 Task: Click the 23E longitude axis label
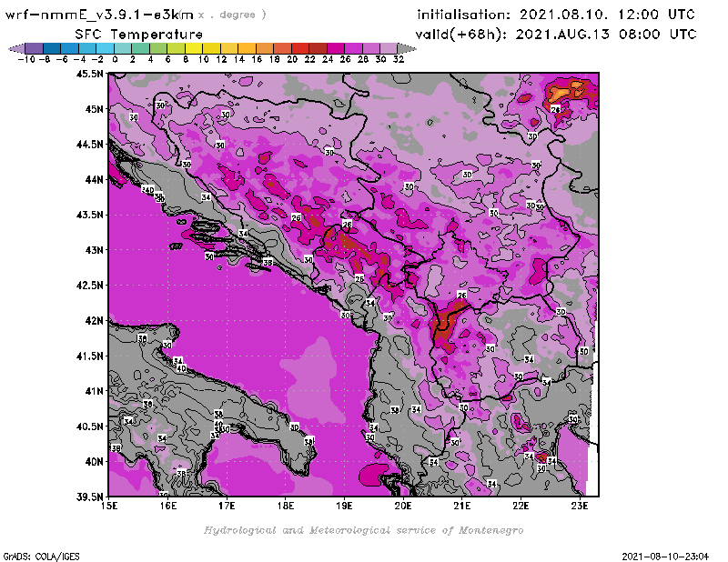[580, 506]
